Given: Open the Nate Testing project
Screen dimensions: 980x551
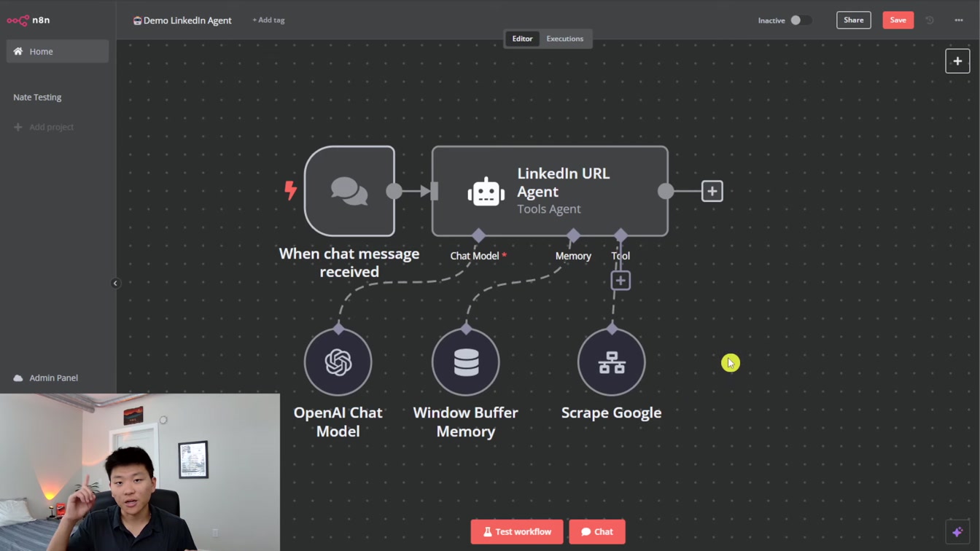Looking at the screenshot, I should (x=37, y=97).
